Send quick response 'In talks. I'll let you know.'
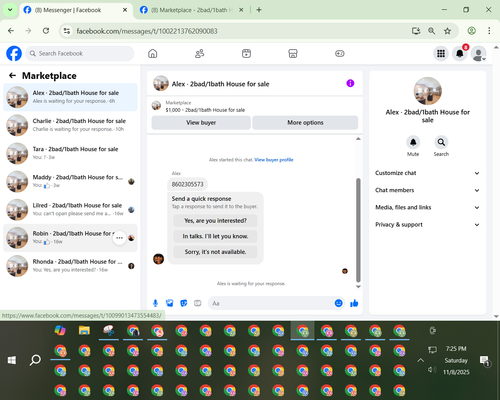This screenshot has height=400, width=500. pos(215,236)
